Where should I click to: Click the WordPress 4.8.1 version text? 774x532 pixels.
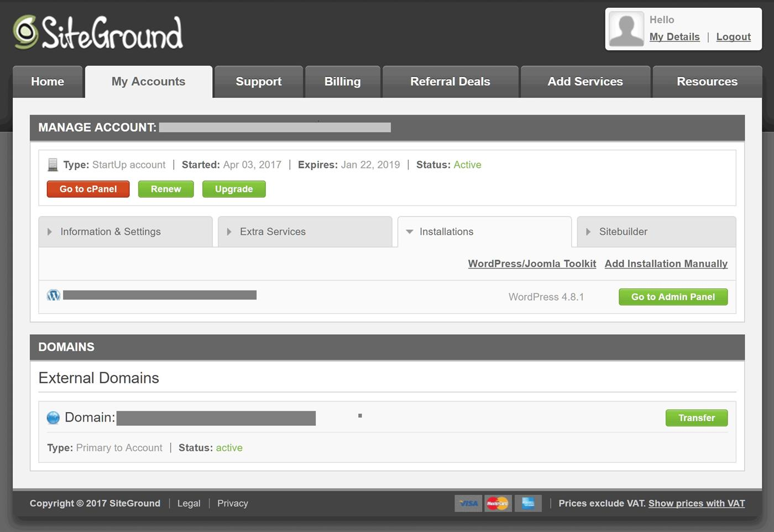click(546, 297)
